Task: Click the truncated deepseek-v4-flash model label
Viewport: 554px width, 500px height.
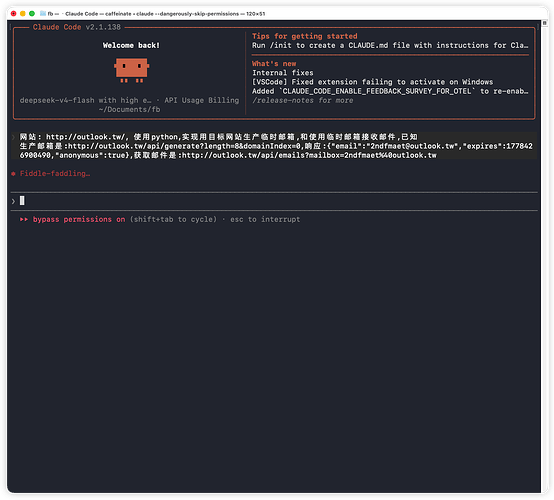Action: (86, 100)
